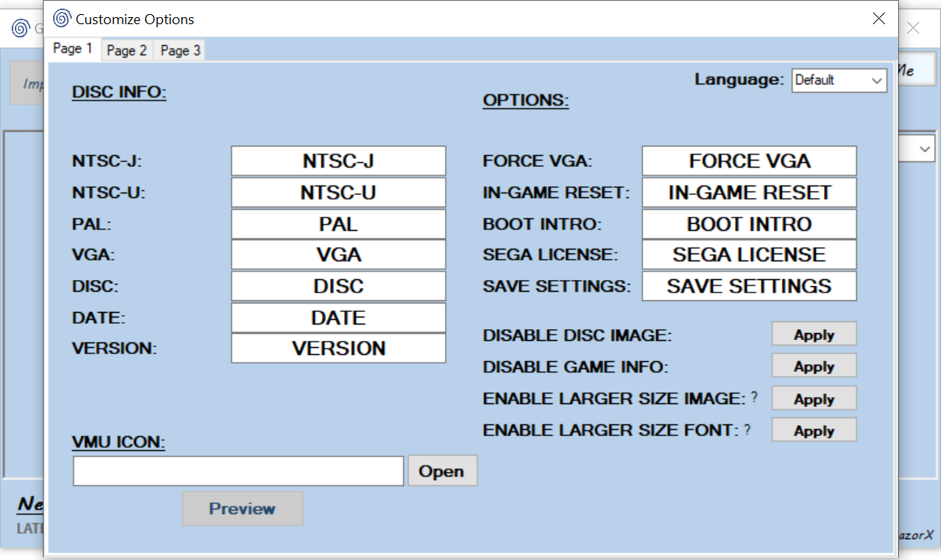The height and width of the screenshot is (560, 941).
Task: Switch to the Page 3 tab
Action: click(180, 51)
